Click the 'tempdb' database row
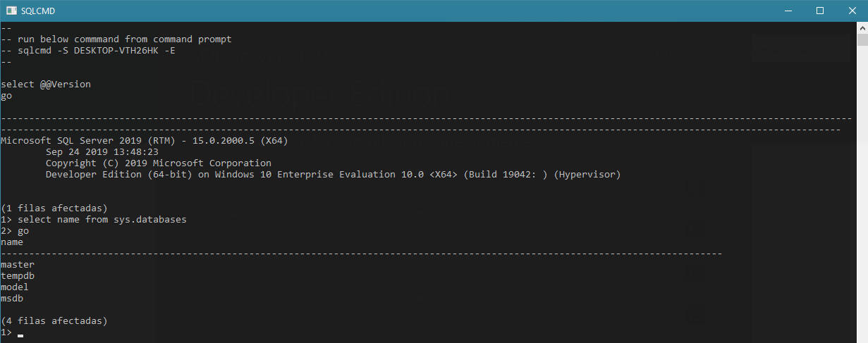 point(18,276)
